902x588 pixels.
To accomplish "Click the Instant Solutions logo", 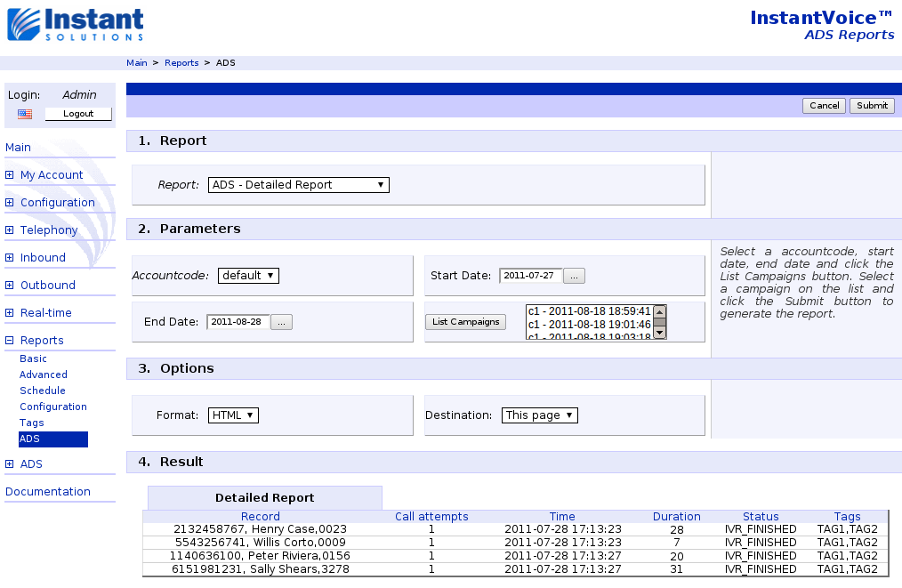I will [76, 24].
